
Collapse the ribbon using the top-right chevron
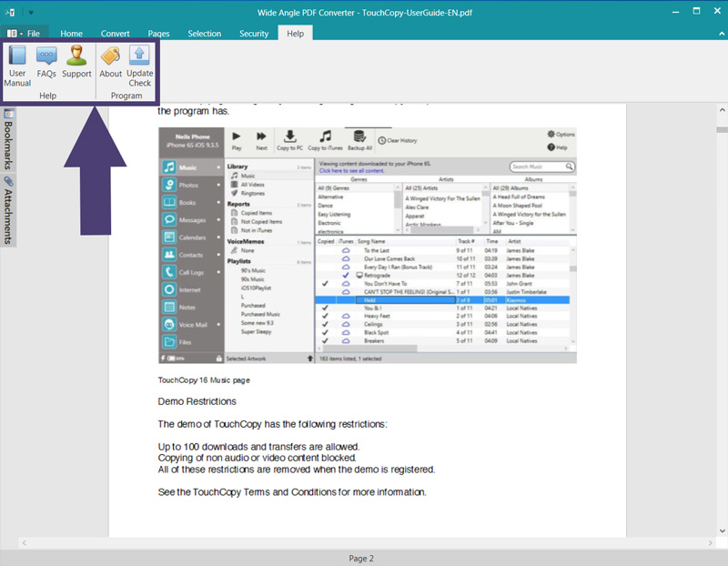[x=722, y=34]
